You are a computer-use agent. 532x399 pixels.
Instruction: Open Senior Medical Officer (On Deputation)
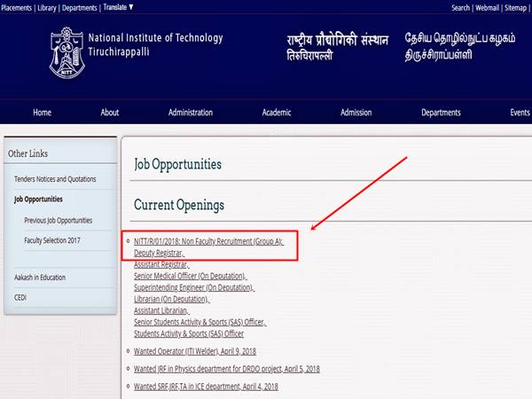[190, 276]
